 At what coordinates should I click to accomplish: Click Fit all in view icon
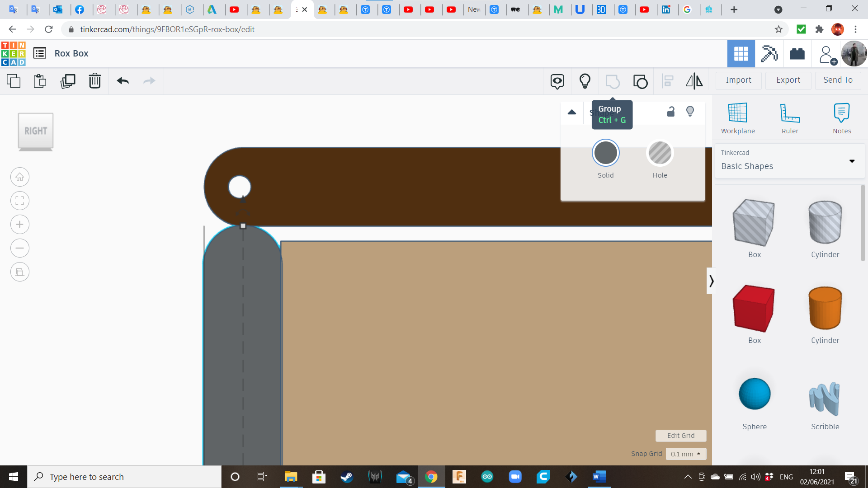tap(20, 201)
